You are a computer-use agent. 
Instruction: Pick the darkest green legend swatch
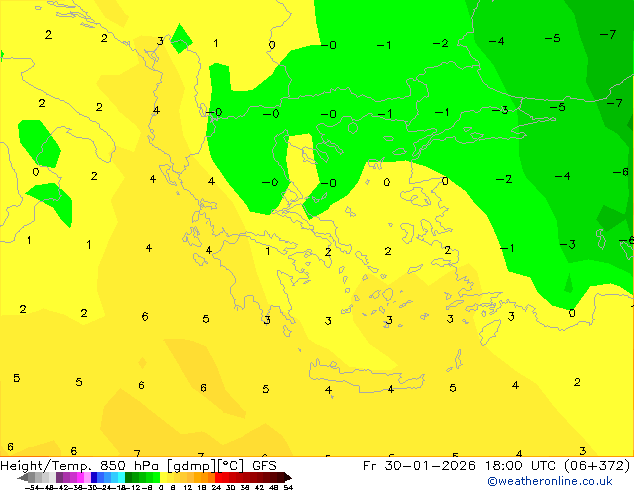[x=128, y=477]
